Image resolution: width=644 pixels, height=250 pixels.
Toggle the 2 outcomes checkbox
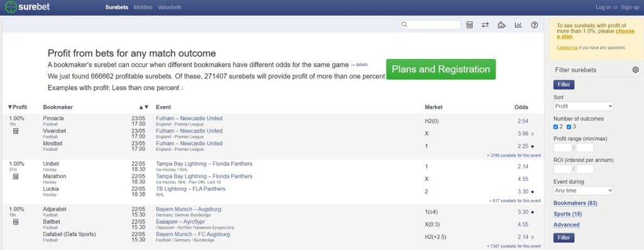click(556, 127)
